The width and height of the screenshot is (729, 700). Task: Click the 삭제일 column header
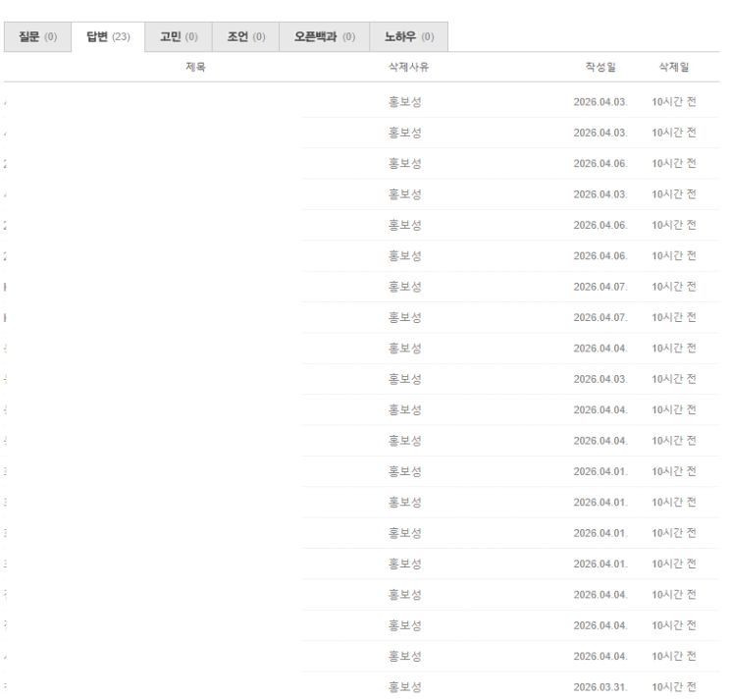pos(674,67)
